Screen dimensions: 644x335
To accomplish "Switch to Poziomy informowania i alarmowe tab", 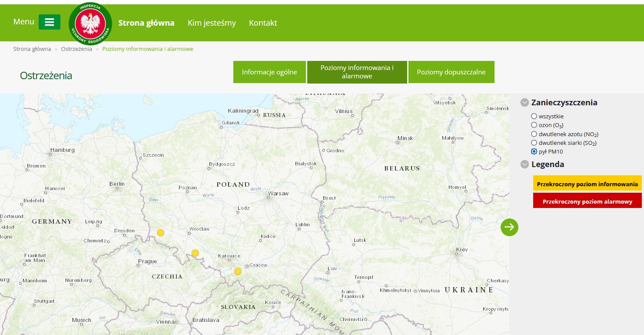I will point(357,72).
